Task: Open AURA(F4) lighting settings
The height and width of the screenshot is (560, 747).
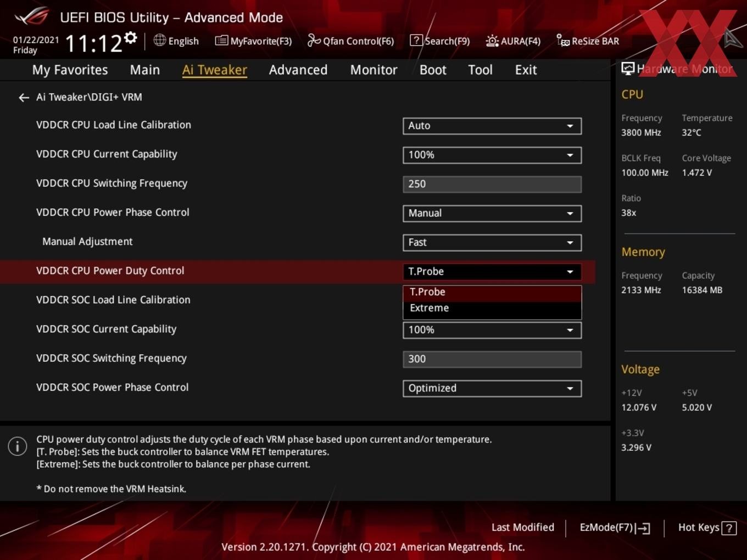Action: point(513,41)
